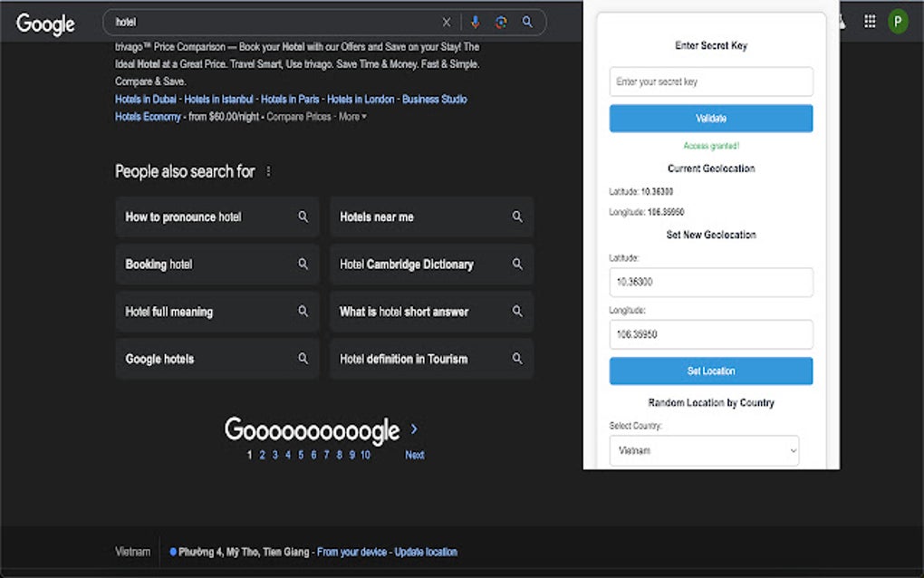Expand the Select Country dropdown showing Vietnam

[704, 450]
